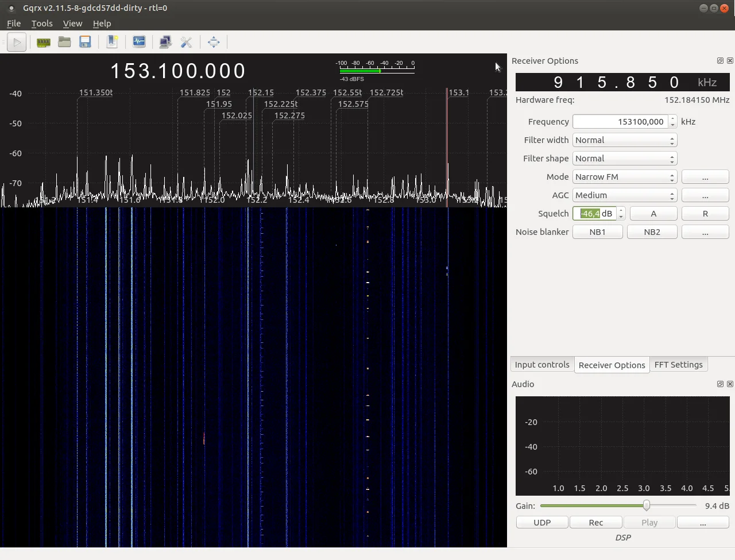Viewport: 735px width, 560px height.
Task: Open the AFSK1200 decoder monitor icon
Action: 139,42
